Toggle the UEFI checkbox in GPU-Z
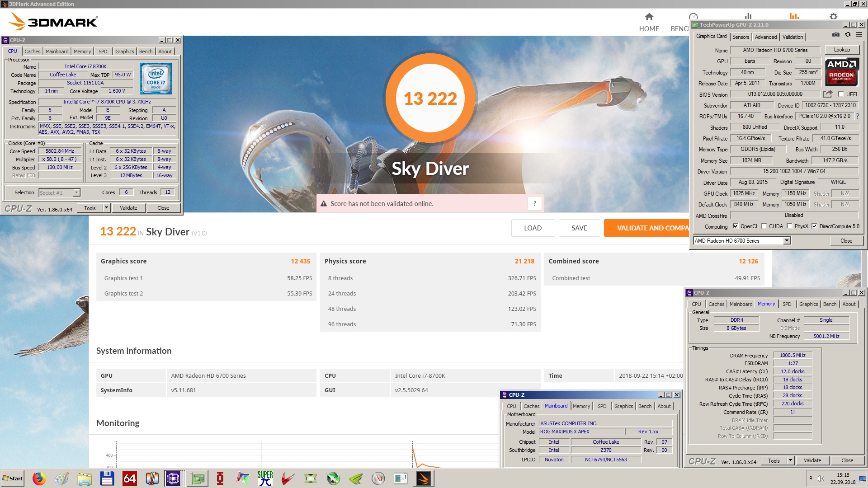Image resolution: width=868 pixels, height=488 pixels. click(x=841, y=94)
